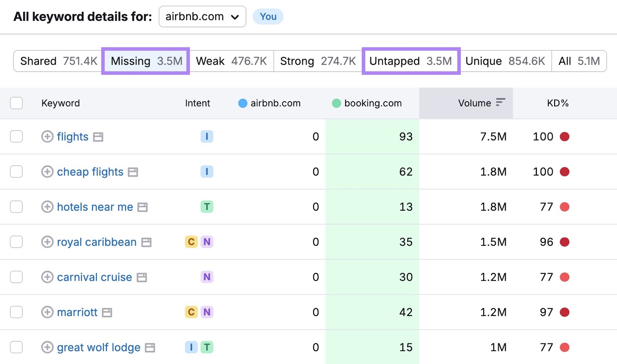Open the airbnb.com domain dropdown
The width and height of the screenshot is (617, 364).
pos(202,17)
